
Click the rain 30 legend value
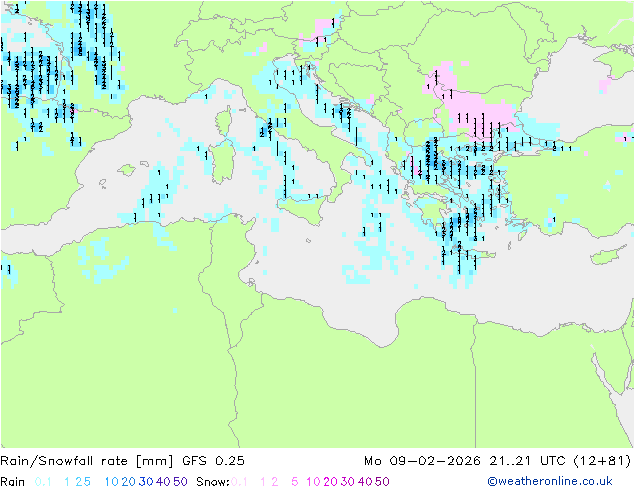click(x=146, y=482)
